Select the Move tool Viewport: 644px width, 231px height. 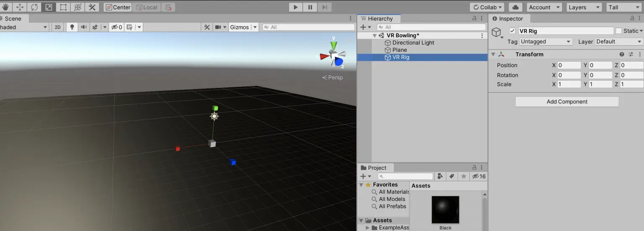20,7
